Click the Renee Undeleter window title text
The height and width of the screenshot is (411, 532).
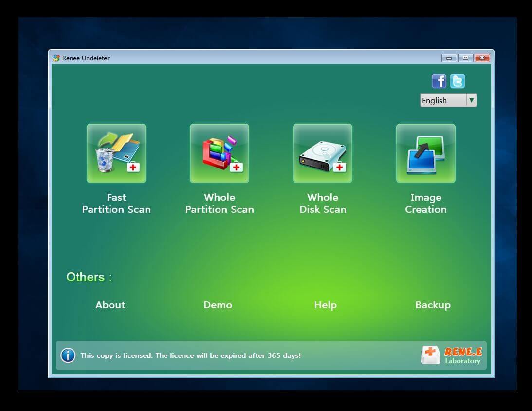point(86,58)
